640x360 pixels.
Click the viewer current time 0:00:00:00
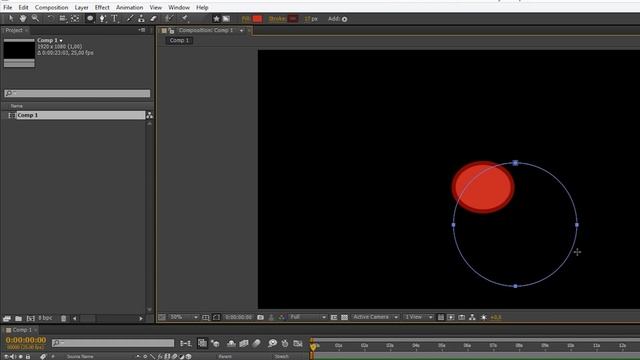(x=239, y=317)
